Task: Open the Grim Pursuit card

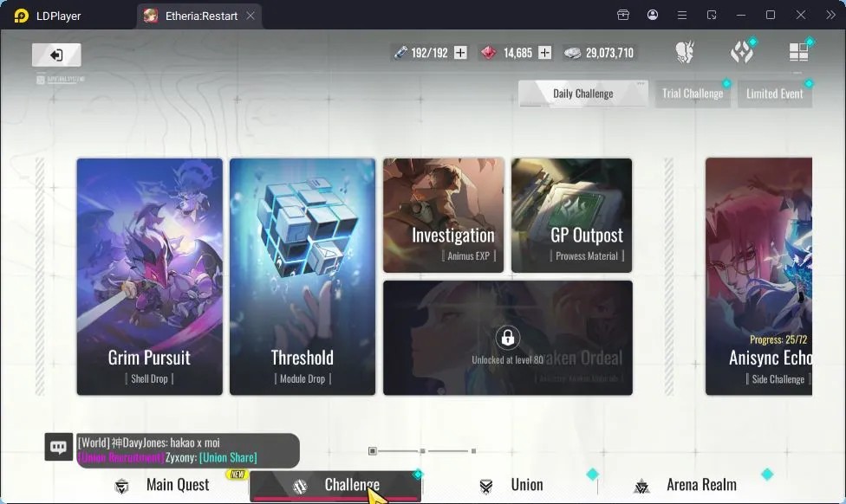Action: click(x=149, y=276)
